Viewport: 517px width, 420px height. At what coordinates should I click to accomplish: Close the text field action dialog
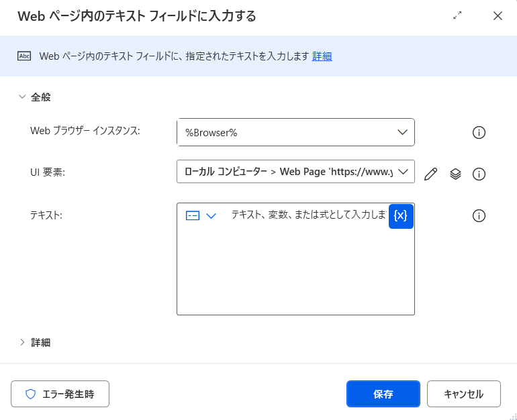click(x=498, y=16)
